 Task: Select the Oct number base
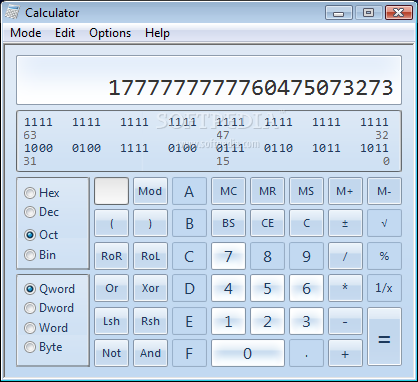41,235
